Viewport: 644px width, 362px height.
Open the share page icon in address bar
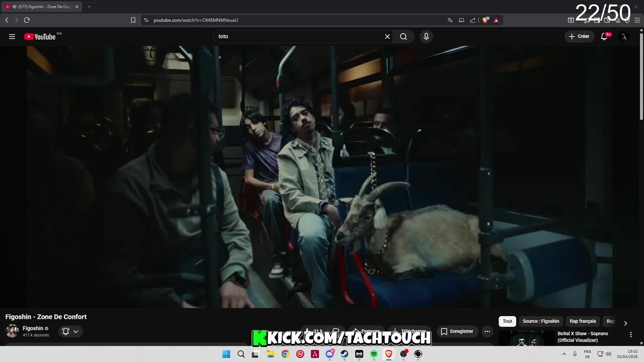point(473,20)
